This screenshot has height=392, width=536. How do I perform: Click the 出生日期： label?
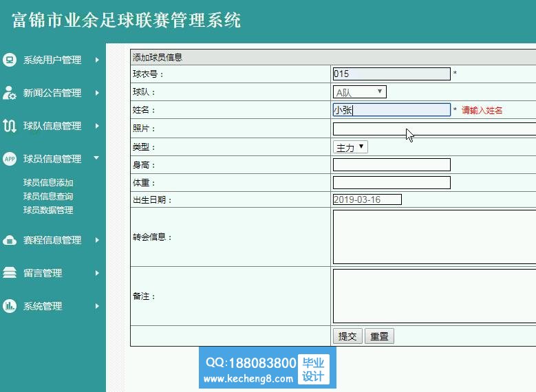point(152,200)
